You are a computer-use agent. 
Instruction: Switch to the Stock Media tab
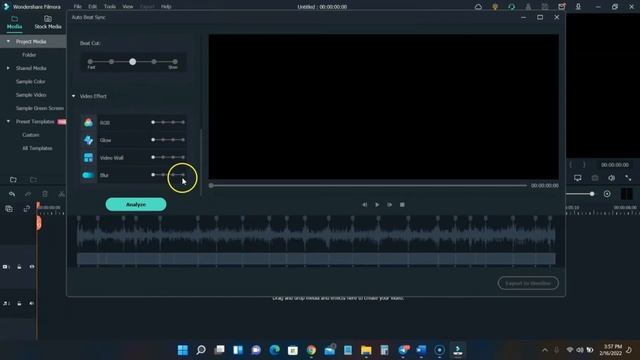tap(48, 22)
